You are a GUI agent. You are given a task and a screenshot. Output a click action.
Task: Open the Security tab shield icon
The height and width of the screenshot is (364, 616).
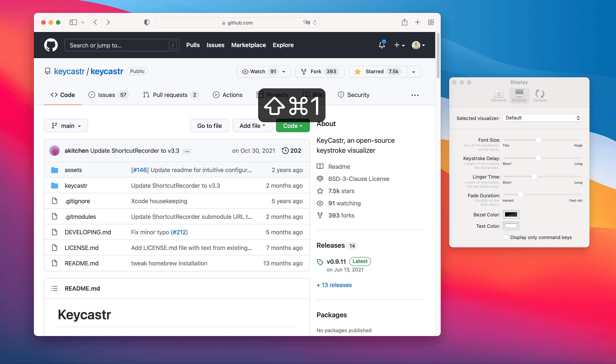[341, 95]
